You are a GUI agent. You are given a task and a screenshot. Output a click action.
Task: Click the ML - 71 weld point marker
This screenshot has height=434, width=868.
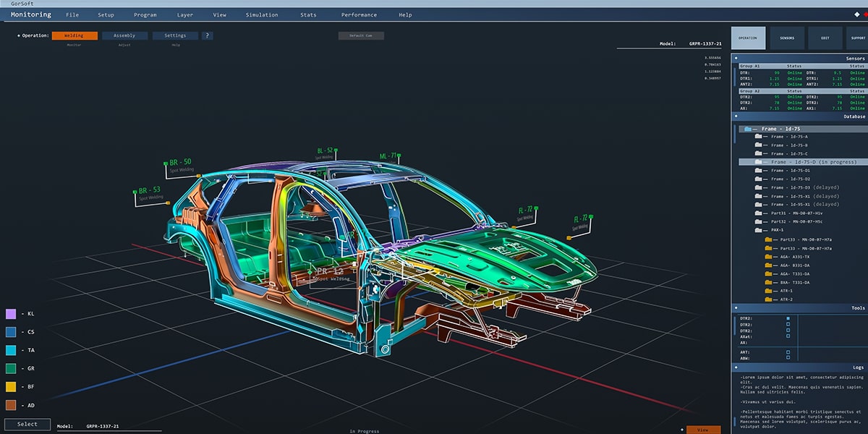coord(388,156)
